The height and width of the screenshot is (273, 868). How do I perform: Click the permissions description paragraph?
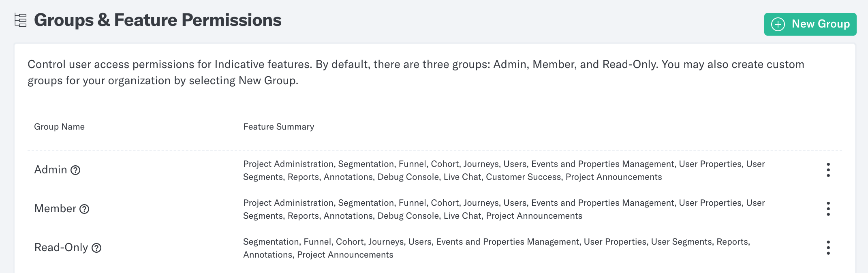tap(416, 73)
